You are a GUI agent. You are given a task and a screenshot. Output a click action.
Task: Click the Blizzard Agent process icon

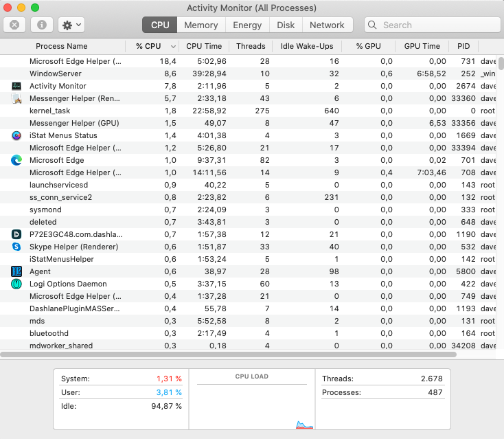pyautogui.click(x=16, y=271)
